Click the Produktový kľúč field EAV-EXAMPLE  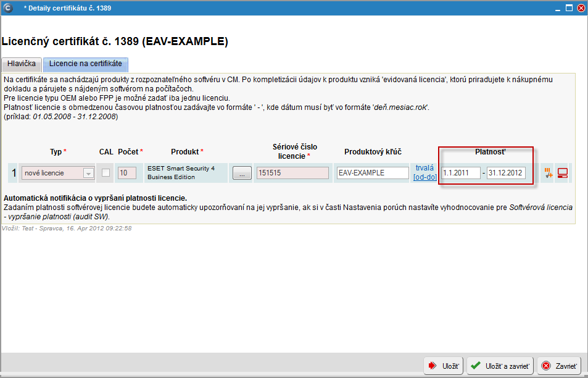(373, 173)
